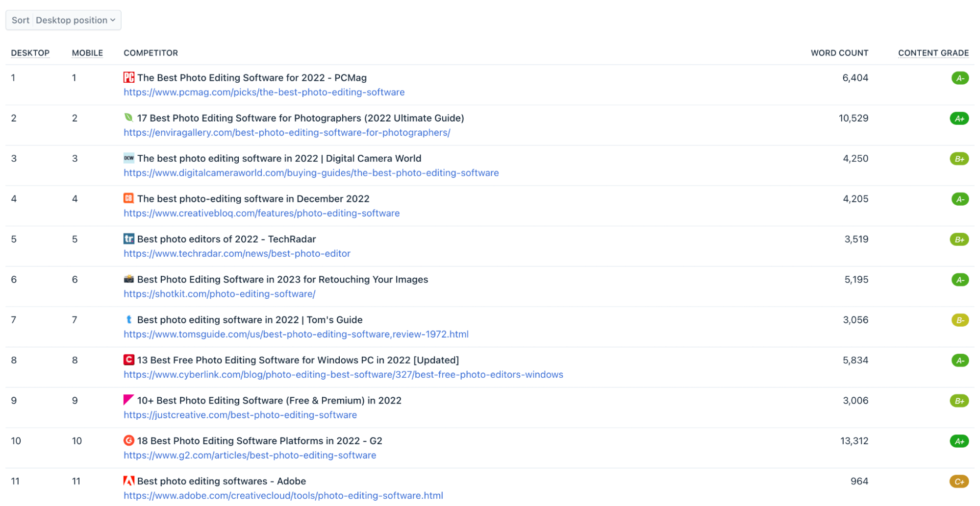Viewport: 980px width, 506px height.
Task: Click the A- grade badge for Creative Bloq
Action: click(x=960, y=199)
